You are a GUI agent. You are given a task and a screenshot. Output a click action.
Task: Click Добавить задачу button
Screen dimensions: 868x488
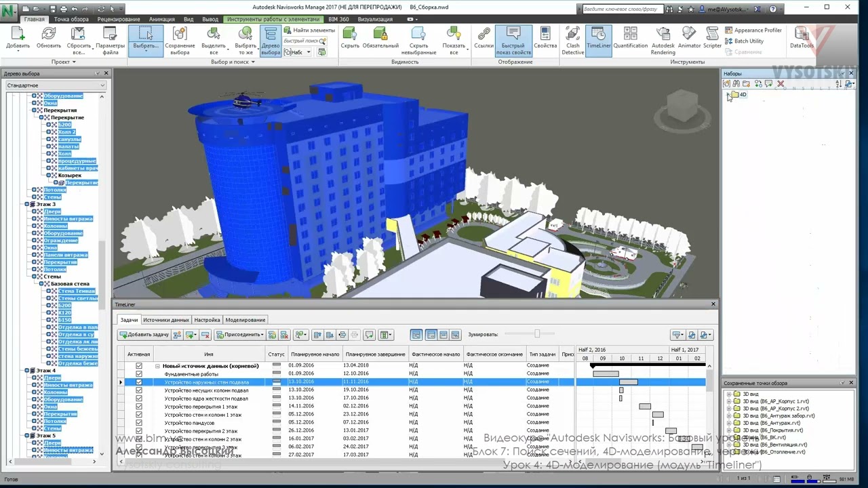(x=144, y=335)
